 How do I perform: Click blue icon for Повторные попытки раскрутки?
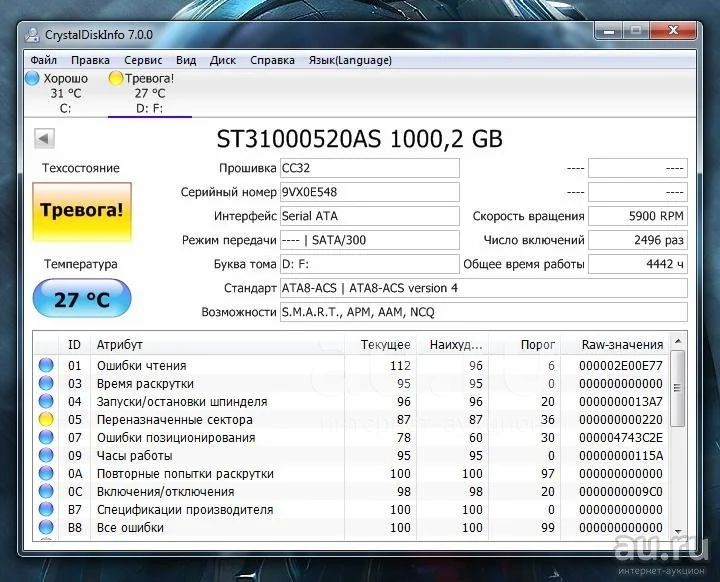pyautogui.click(x=46, y=473)
